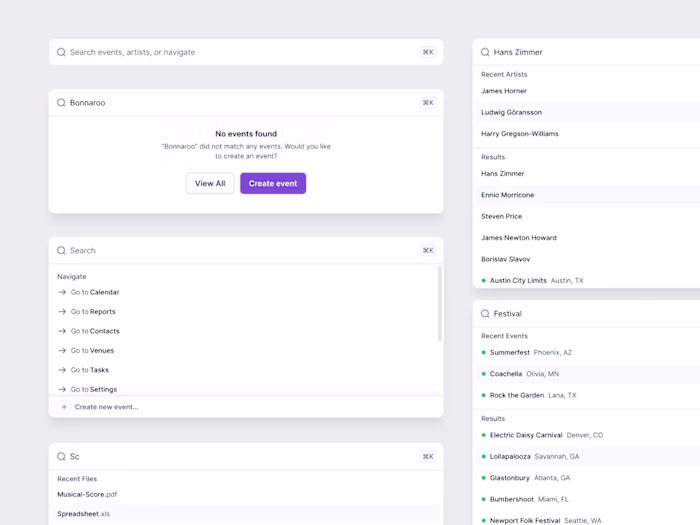Open Bumbershoot Miami, FL result

(588, 499)
